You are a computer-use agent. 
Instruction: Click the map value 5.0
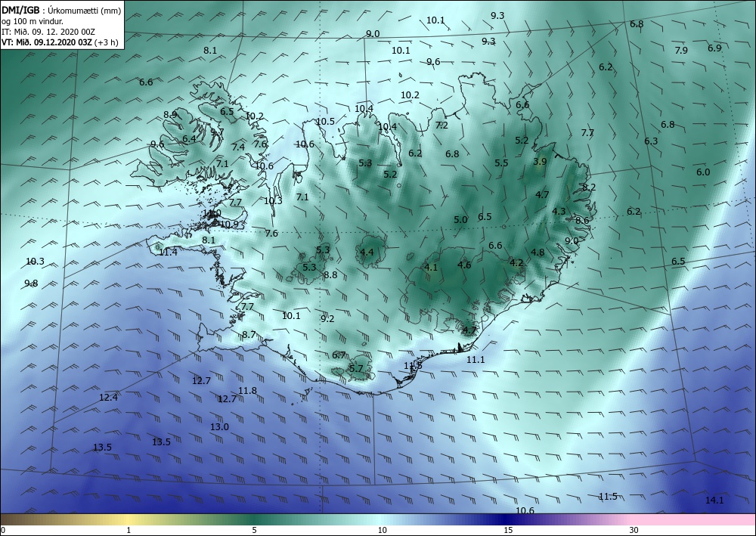(460, 220)
